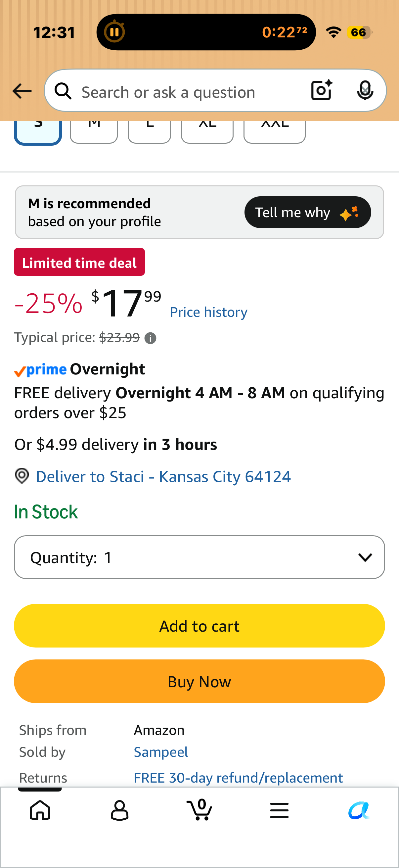Click the Buy Now button

click(x=199, y=681)
